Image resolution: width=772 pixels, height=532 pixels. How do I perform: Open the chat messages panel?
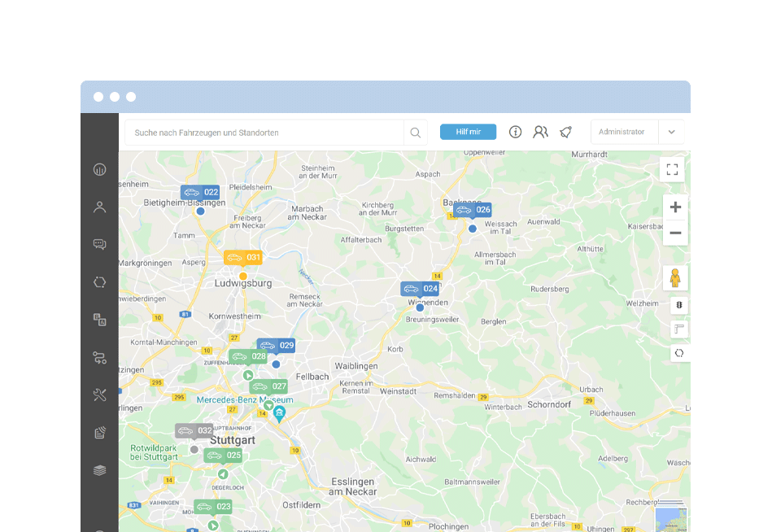99,244
